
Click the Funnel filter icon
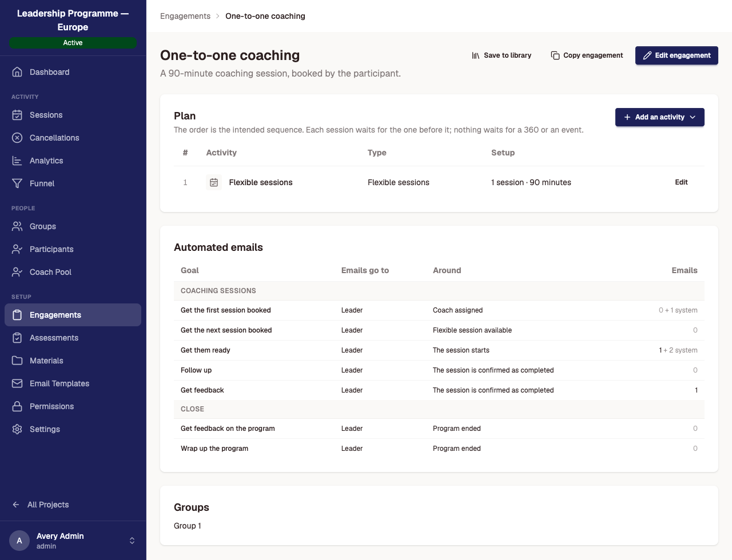click(17, 183)
